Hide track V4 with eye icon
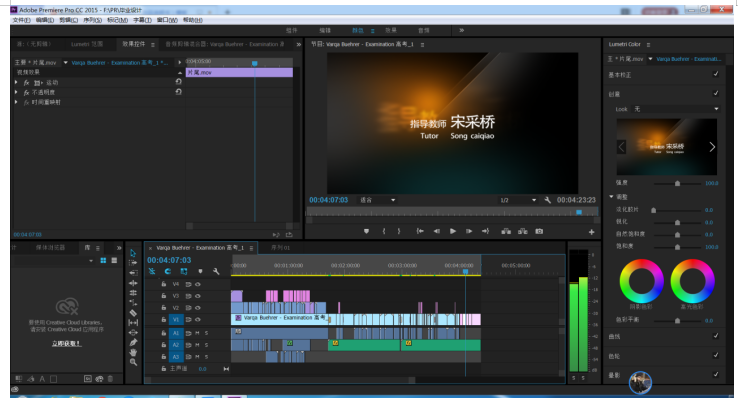The height and width of the screenshot is (403, 738). point(198,284)
